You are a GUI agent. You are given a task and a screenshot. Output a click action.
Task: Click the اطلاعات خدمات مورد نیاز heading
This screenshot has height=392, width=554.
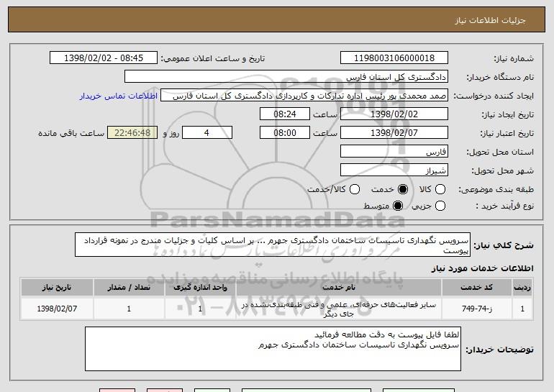(482, 268)
